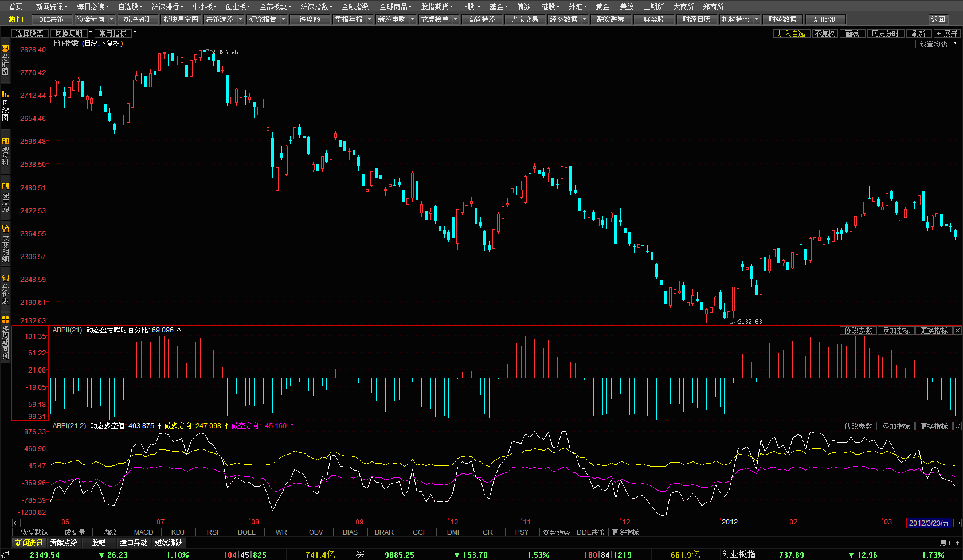Open the 全球指数 menu

click(355, 7)
